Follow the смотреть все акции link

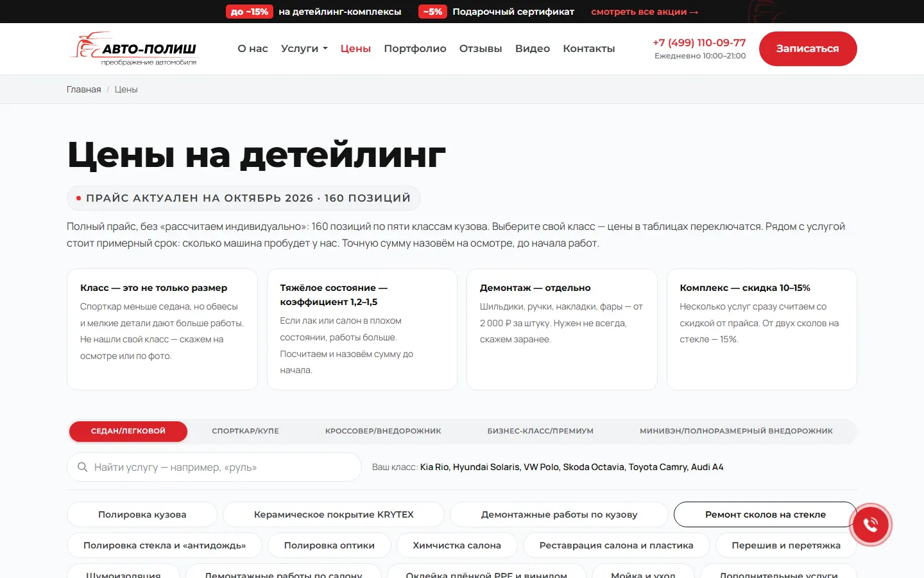[x=644, y=12]
